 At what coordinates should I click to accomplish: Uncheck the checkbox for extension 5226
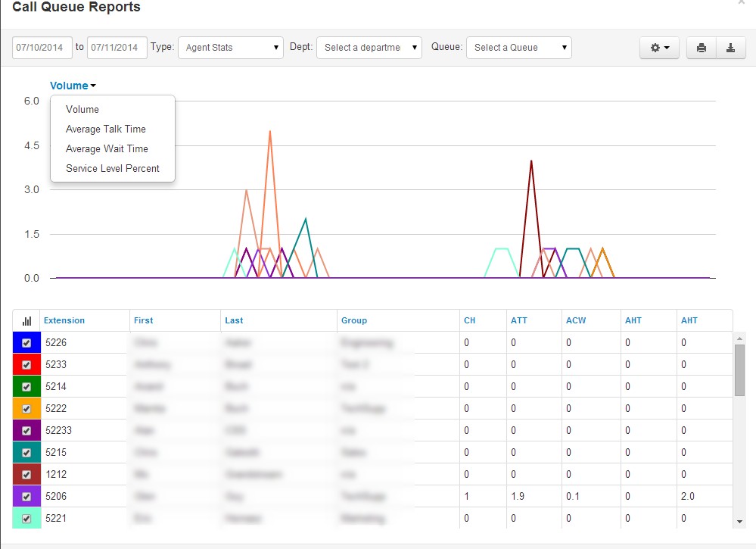coord(26,343)
